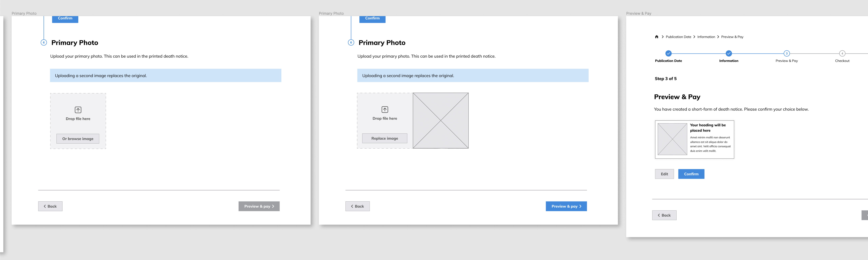Image resolution: width=868 pixels, height=260 pixels.
Task: Go Back from the empty upload frame
Action: pyautogui.click(x=50, y=206)
